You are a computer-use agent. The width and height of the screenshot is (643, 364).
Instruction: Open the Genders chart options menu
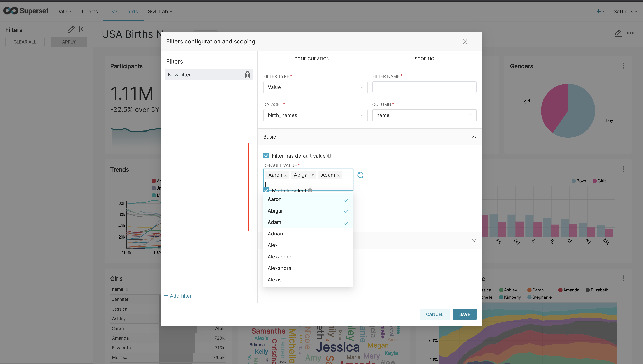pyautogui.click(x=623, y=66)
